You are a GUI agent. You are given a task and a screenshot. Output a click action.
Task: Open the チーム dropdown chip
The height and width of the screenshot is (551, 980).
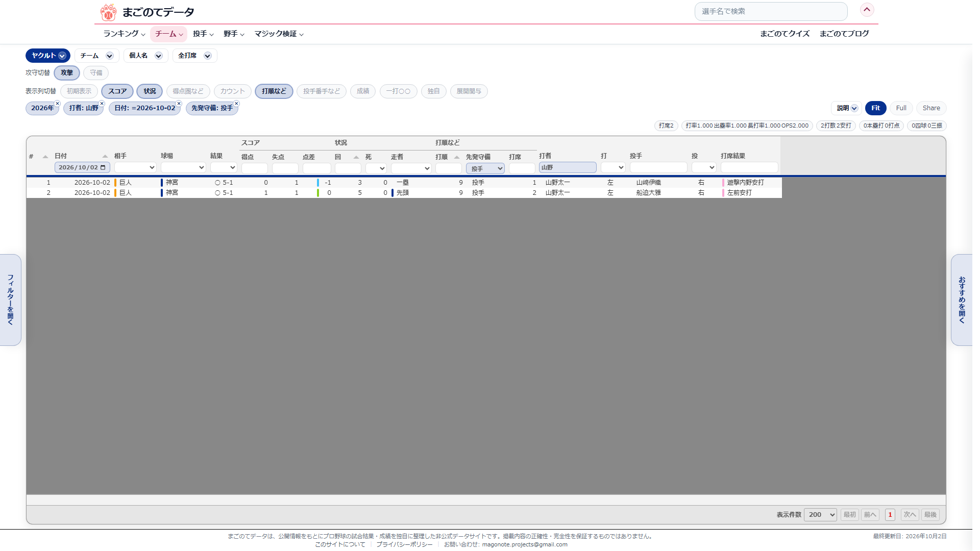tap(97, 56)
